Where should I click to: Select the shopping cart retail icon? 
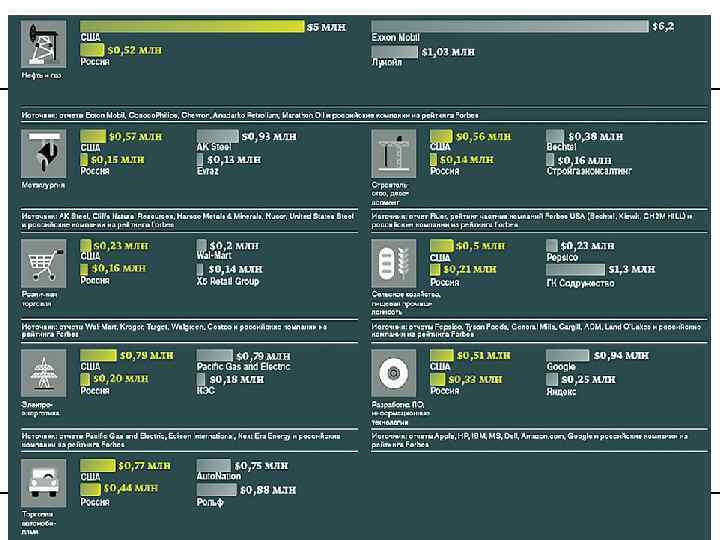point(44,264)
